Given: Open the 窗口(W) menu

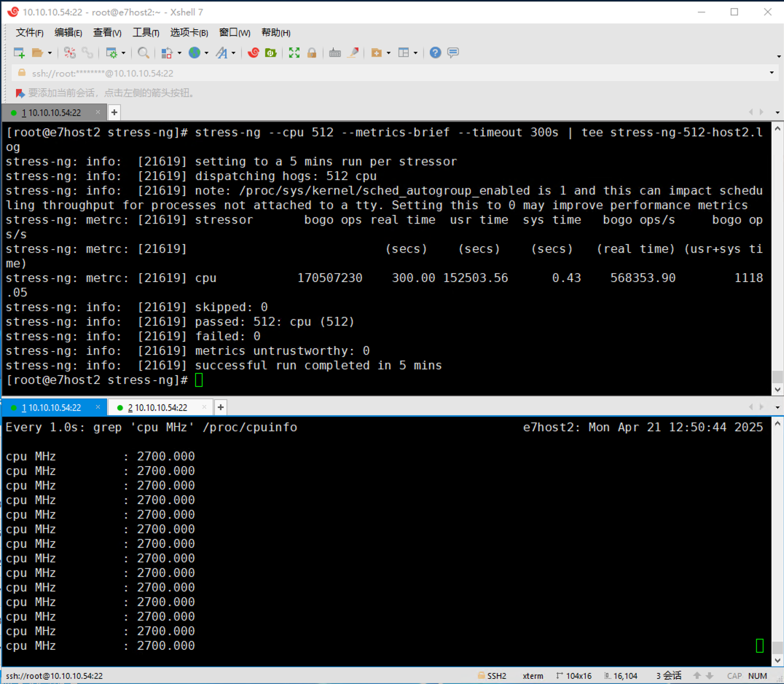Looking at the screenshot, I should pyautogui.click(x=235, y=33).
